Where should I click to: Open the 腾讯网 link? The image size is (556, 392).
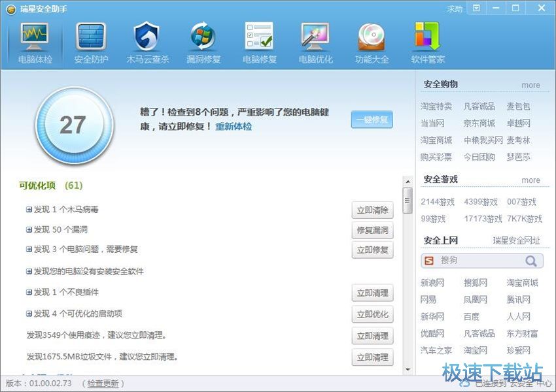click(518, 300)
